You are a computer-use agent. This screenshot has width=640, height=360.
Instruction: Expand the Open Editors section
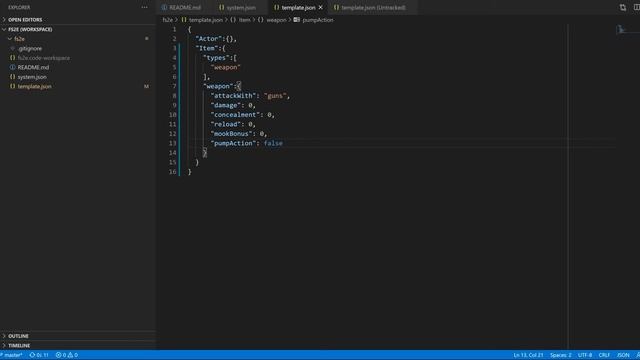tap(78, 20)
